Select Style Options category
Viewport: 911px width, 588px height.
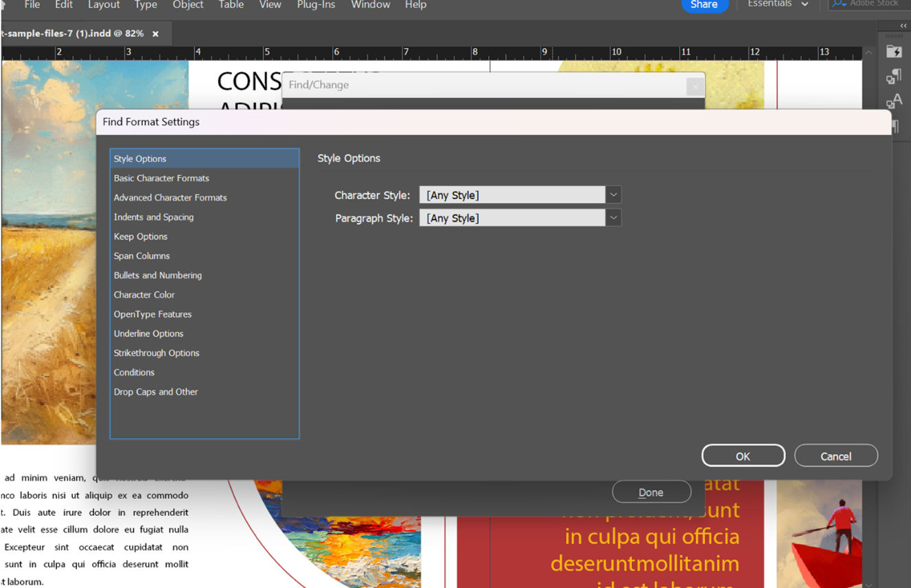coord(205,158)
